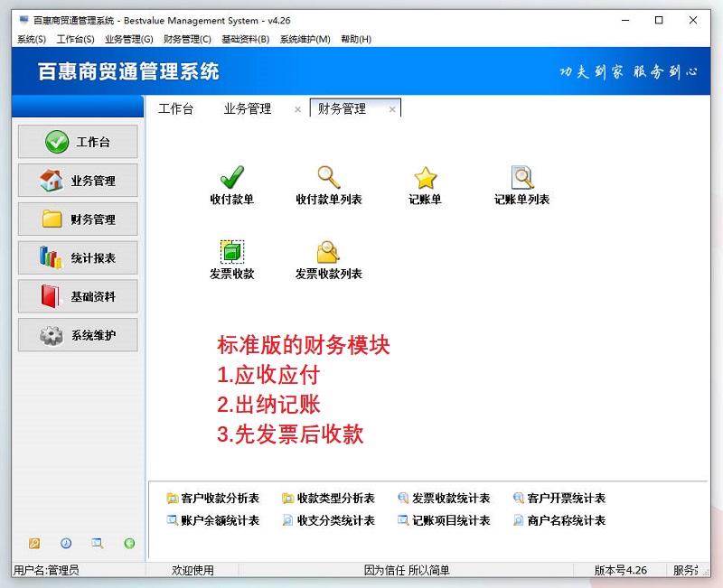
Task: Open the 客户收款分析表 report
Action: pyautogui.click(x=213, y=499)
